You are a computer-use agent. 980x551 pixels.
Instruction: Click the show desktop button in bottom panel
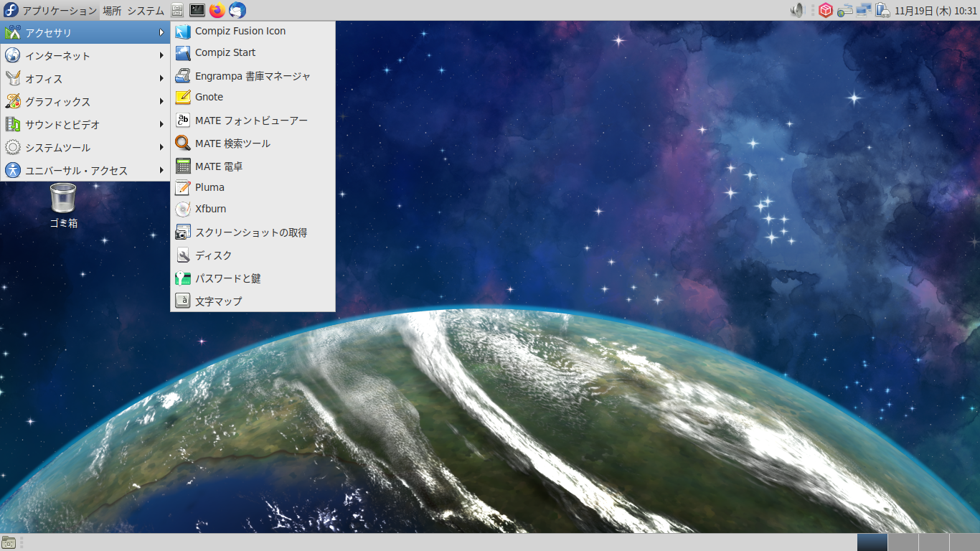[x=9, y=542]
